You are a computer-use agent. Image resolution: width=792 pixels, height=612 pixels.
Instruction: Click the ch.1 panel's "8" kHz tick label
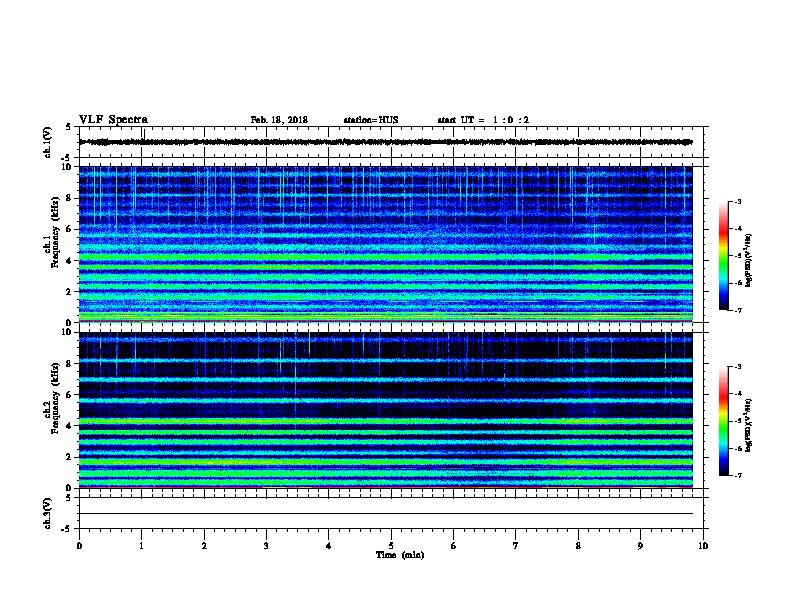click(x=70, y=198)
